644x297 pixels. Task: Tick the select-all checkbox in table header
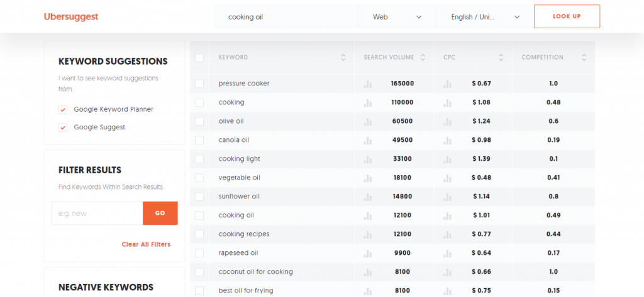click(199, 58)
